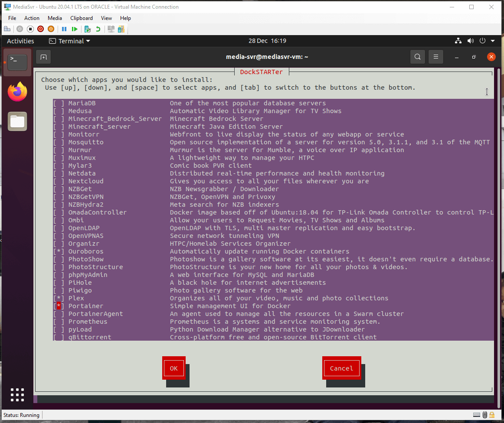Screen dimensions: 504x423
Task: Uncheck the Ouroboros checkbox
Action: (x=59, y=251)
